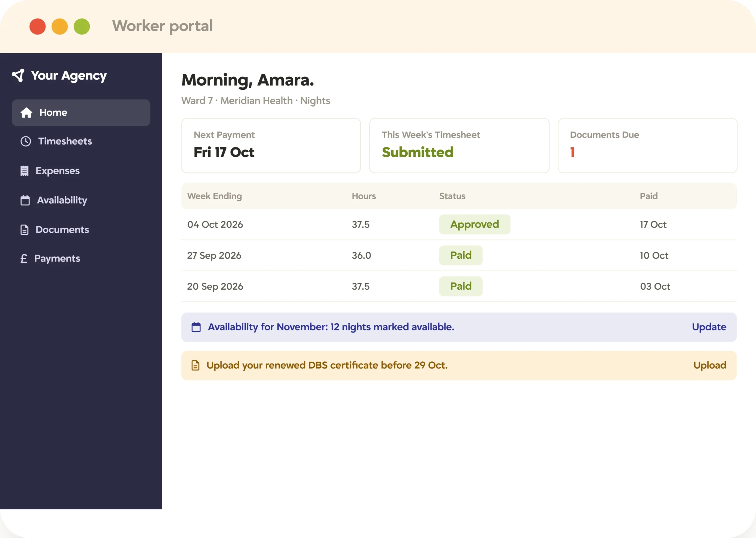Viewport: 756px width, 538px height.
Task: Click the Morning, Amara. greeting heading
Action: [247, 81]
